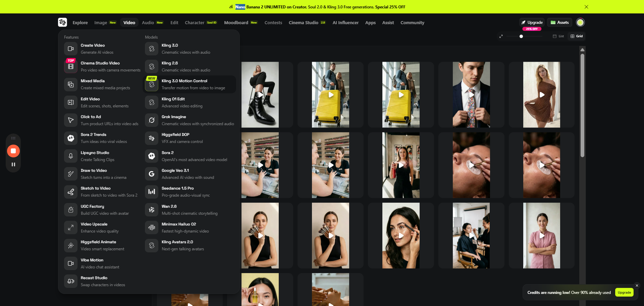This screenshot has width=644, height=306.
Task: Click the fullscreen expand icon near slider
Action: pos(501,36)
